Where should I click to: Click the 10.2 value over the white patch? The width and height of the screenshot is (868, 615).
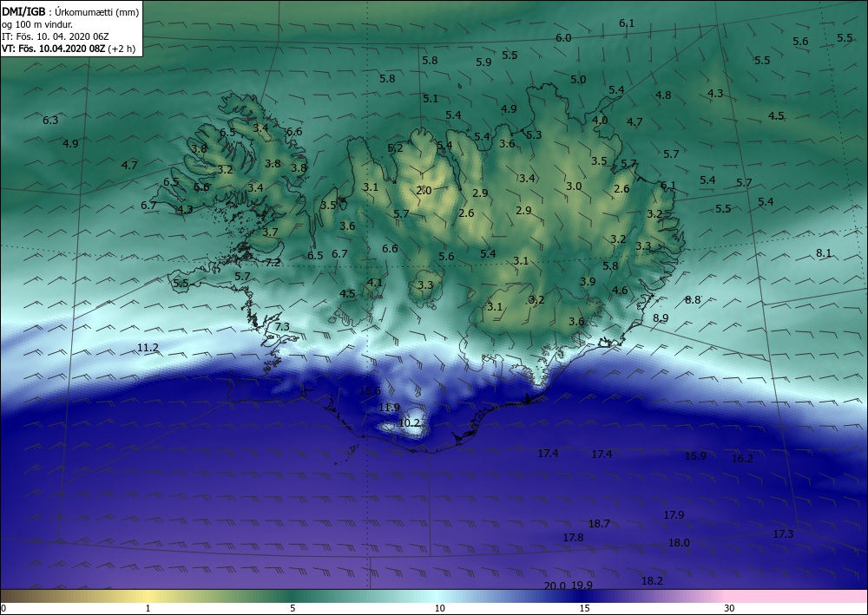point(409,423)
